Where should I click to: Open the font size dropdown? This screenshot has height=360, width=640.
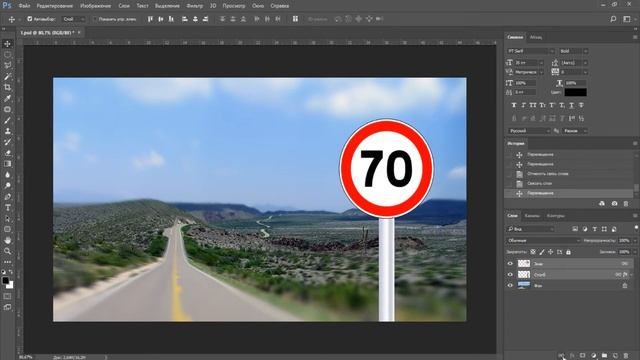click(541, 63)
